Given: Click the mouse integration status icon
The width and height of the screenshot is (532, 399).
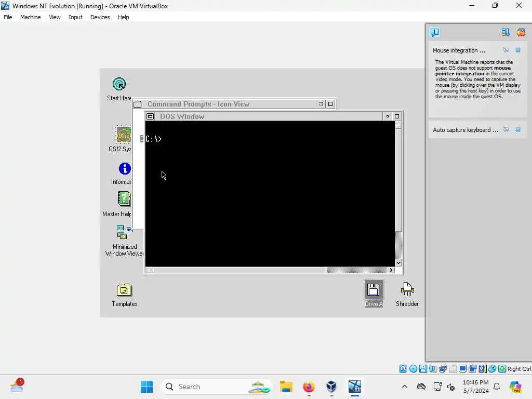Looking at the screenshot, I should [x=493, y=369].
